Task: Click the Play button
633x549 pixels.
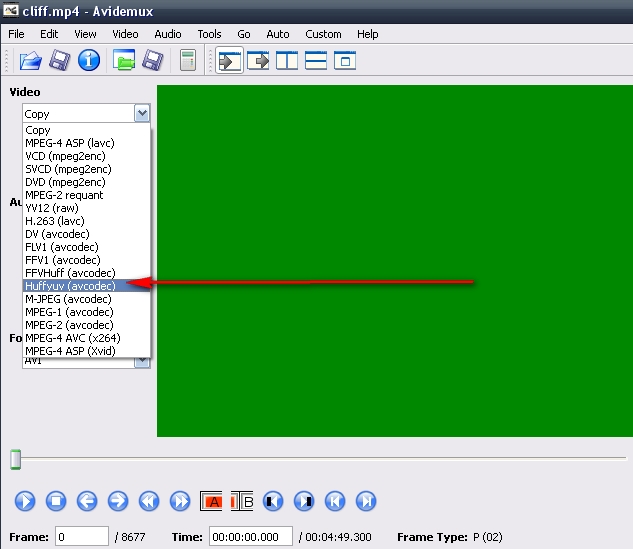Action: point(25,501)
